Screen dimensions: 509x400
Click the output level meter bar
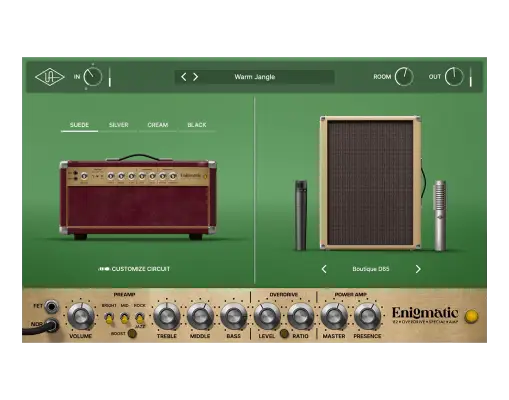coord(471,77)
